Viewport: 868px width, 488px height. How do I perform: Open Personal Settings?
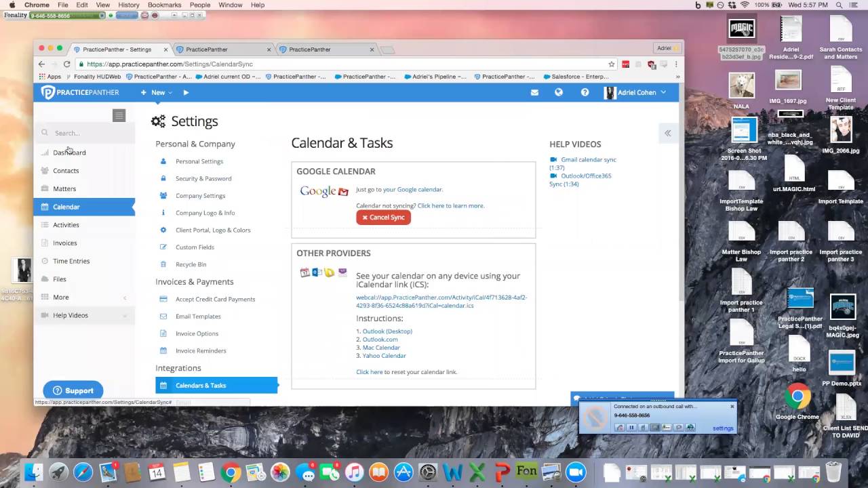tap(199, 161)
